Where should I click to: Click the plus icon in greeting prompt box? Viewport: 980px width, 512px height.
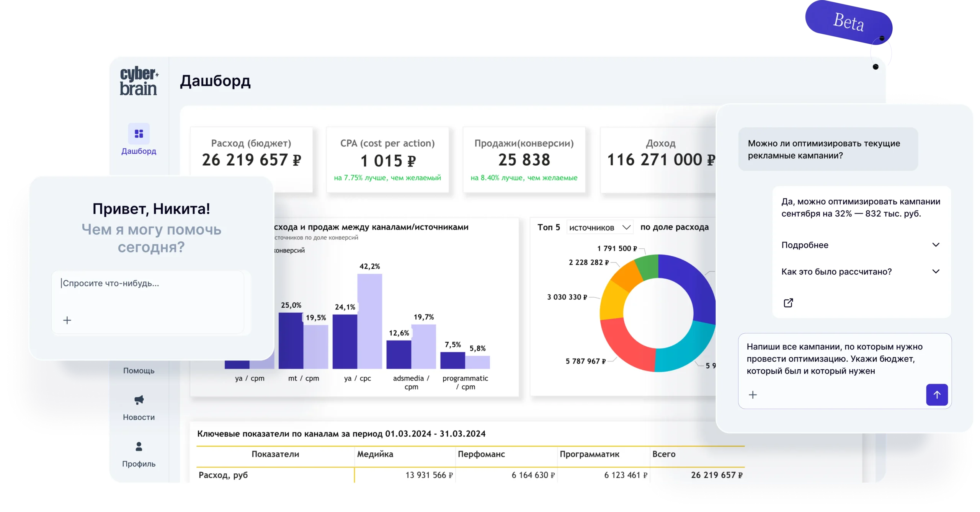[x=67, y=320]
